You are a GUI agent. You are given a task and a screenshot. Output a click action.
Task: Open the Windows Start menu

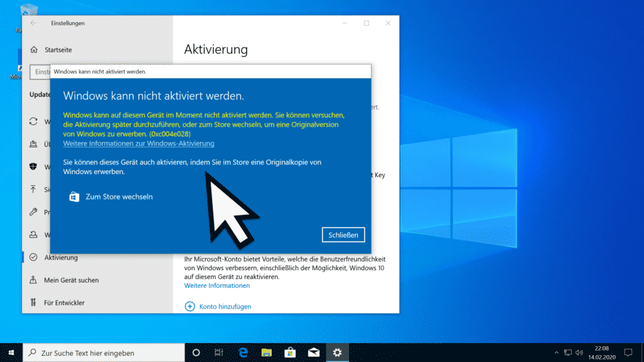pyautogui.click(x=11, y=353)
